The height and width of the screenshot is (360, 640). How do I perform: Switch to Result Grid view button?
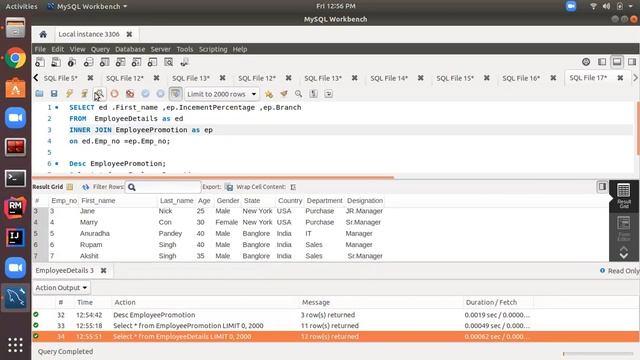click(624, 196)
